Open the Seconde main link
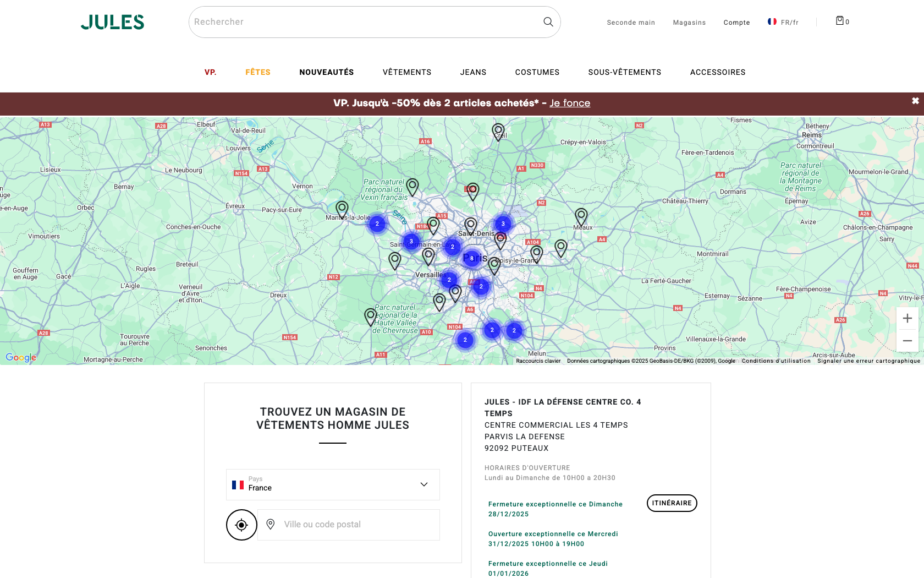924x578 pixels. [x=631, y=23]
